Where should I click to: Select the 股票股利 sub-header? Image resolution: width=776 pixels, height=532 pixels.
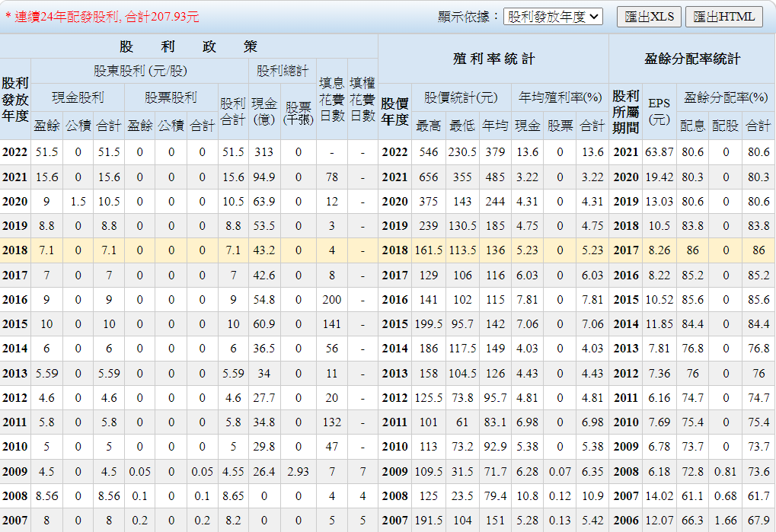pos(171,97)
